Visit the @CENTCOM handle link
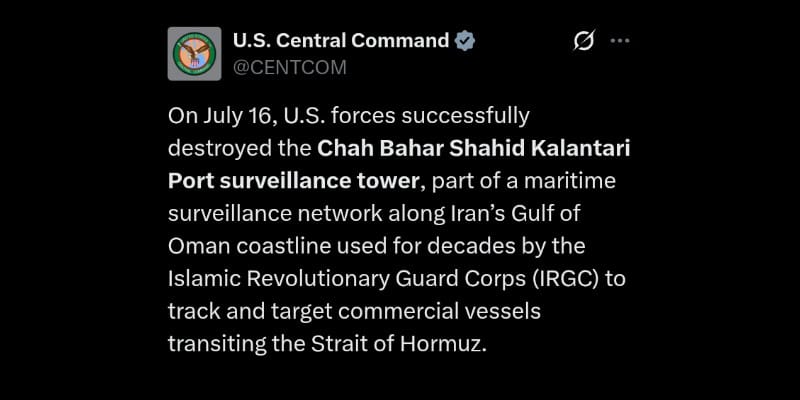Image resolution: width=800 pixels, height=400 pixels. click(289, 67)
